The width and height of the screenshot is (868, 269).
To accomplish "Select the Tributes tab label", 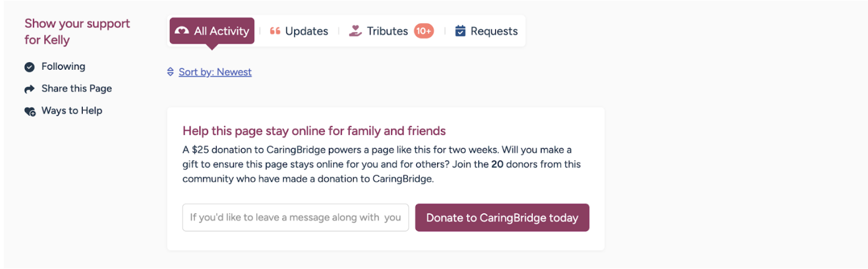I will click(x=387, y=31).
